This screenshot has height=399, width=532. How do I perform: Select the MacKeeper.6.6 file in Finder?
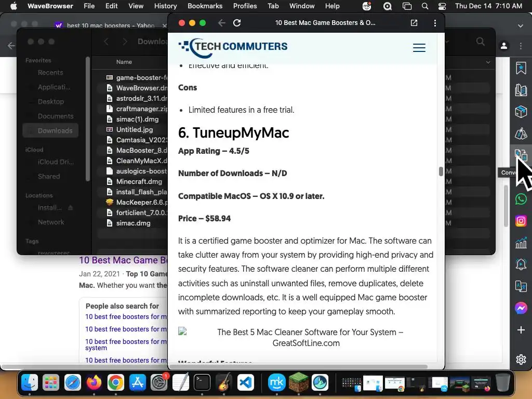click(x=137, y=202)
